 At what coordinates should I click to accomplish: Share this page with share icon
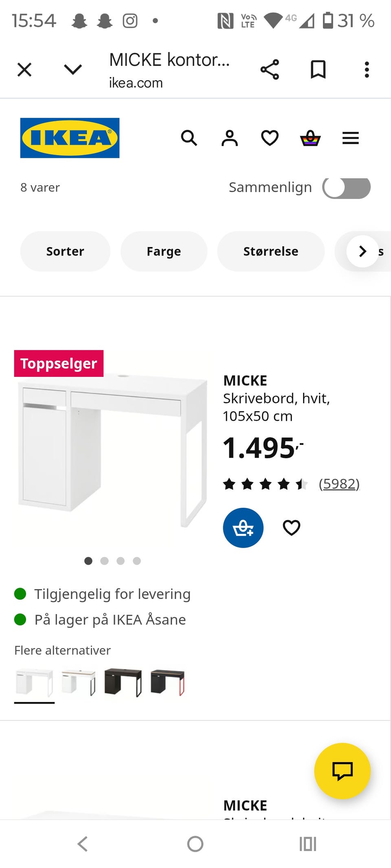coord(270,70)
